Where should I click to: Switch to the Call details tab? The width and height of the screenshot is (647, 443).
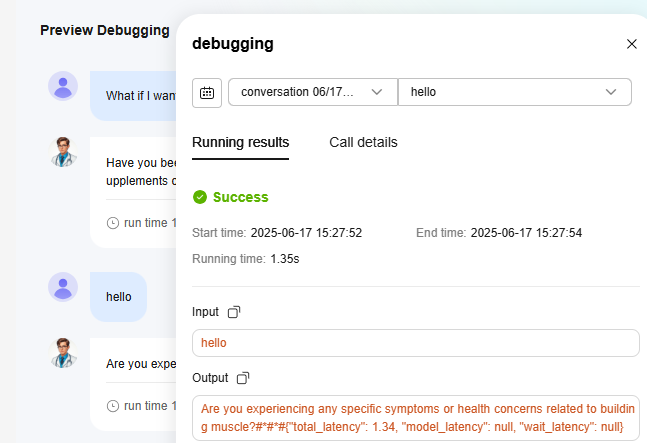pos(363,142)
